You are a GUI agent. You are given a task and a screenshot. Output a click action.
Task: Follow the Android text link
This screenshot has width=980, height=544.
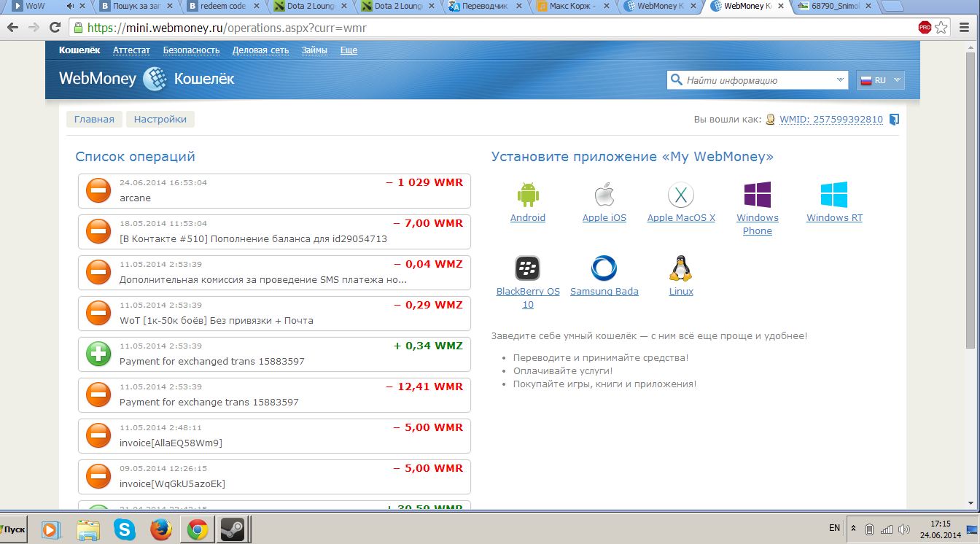[x=528, y=218]
